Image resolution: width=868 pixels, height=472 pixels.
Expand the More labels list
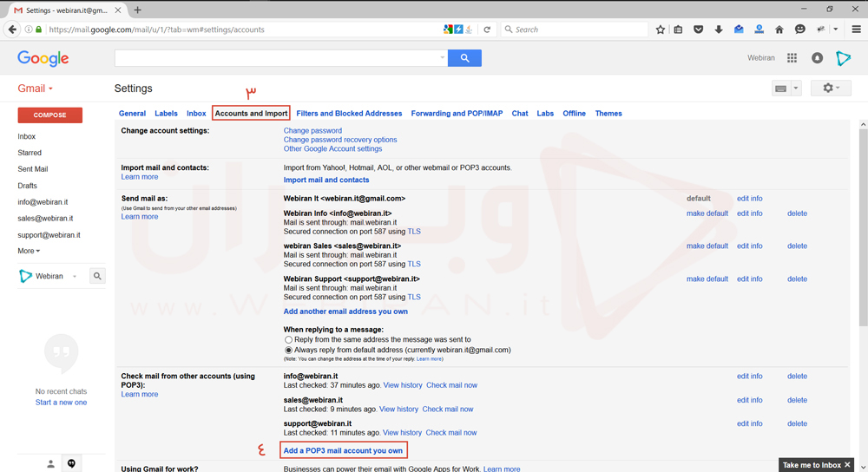pos(29,251)
